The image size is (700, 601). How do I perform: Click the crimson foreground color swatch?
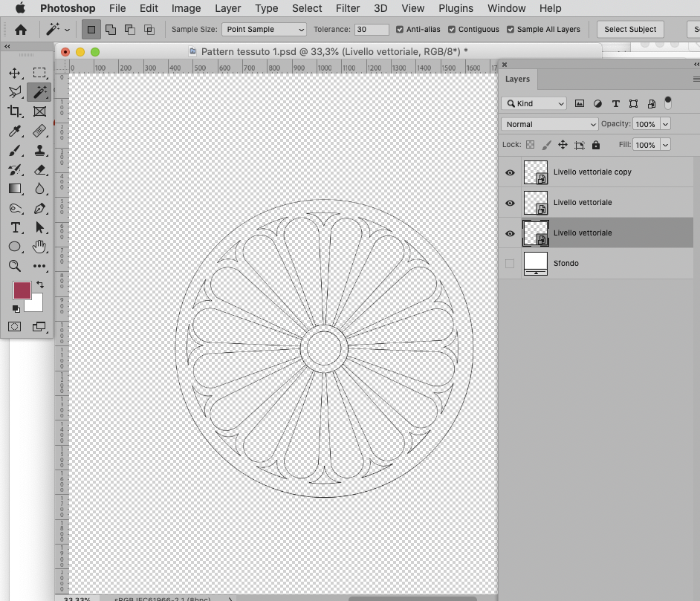point(22,290)
